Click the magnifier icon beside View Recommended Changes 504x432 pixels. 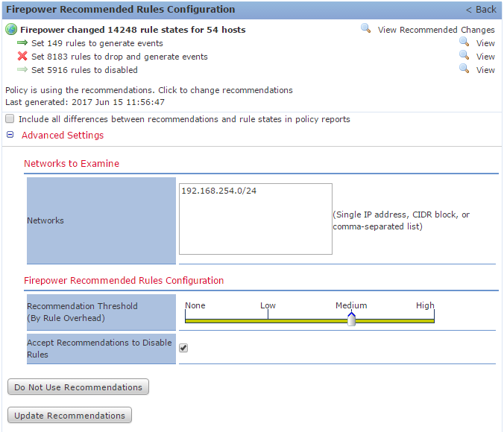coord(365,28)
